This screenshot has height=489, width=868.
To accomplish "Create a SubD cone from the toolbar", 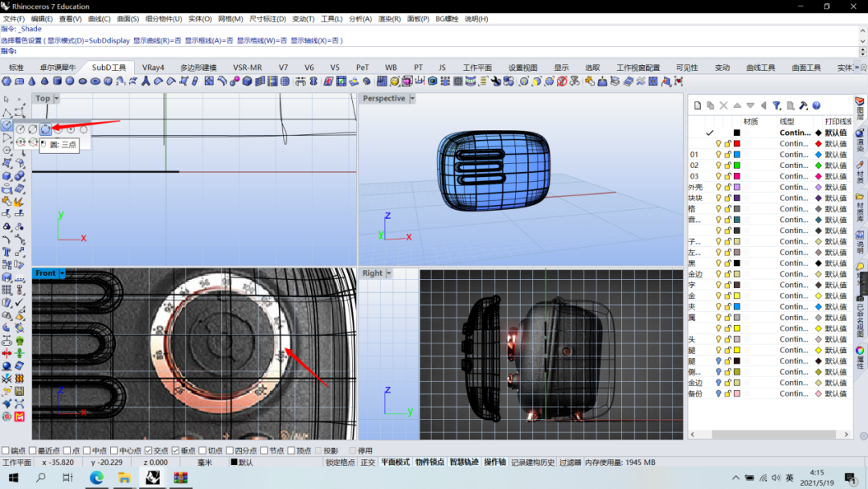I will pyautogui.click(x=31, y=81).
